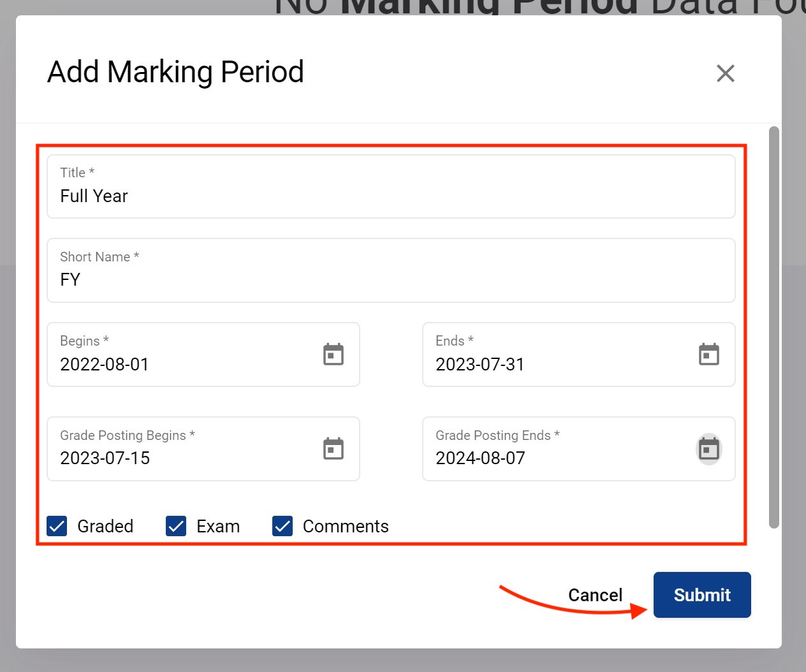Click the Grade Posting Ends date 2024-08-07
The width and height of the screenshot is (806, 672).
tap(480, 458)
